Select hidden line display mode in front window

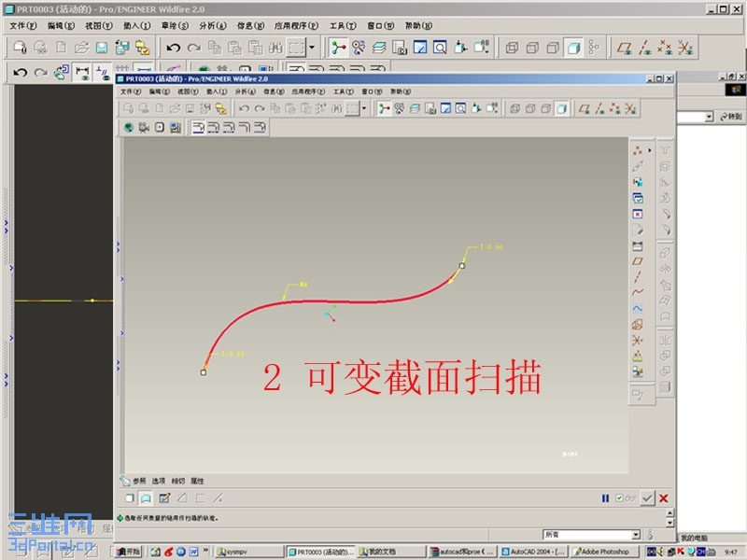(x=530, y=108)
